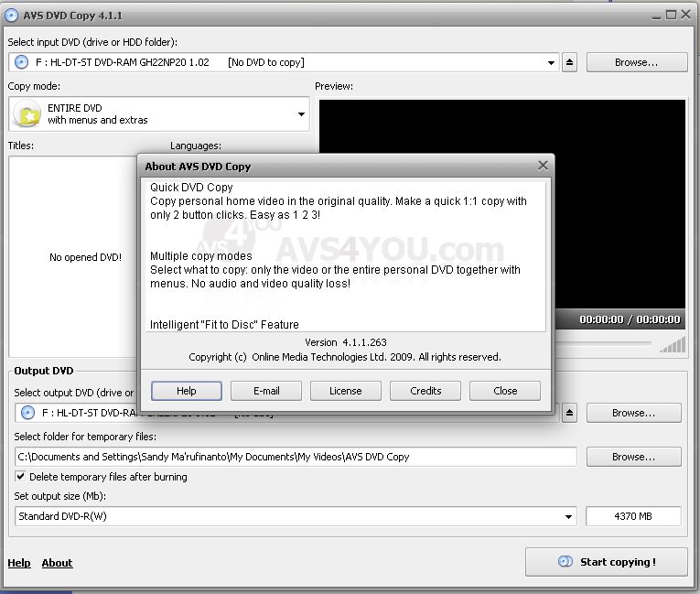
Task: Click the 4370 MB output size field
Action: (633, 516)
